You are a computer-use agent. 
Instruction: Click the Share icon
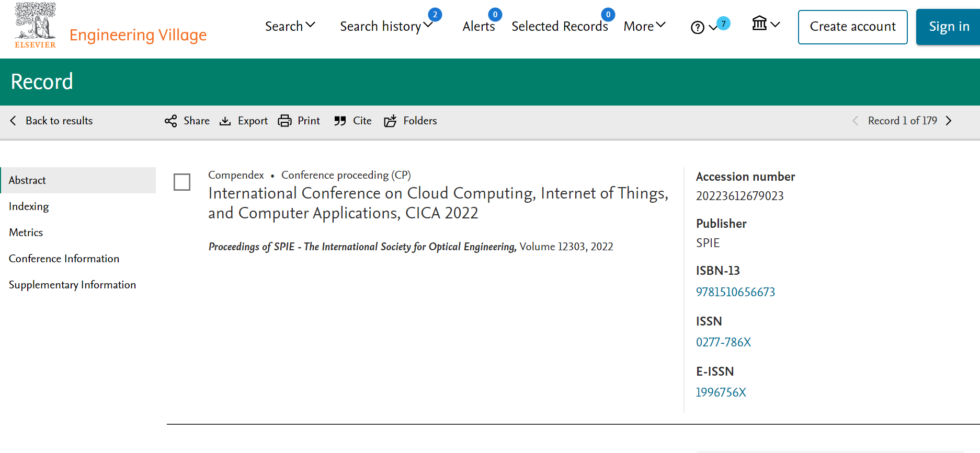170,121
